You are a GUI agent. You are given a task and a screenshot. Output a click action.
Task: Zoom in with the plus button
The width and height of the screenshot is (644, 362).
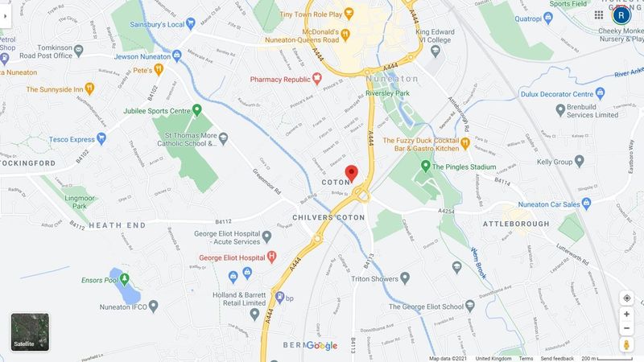tap(626, 315)
